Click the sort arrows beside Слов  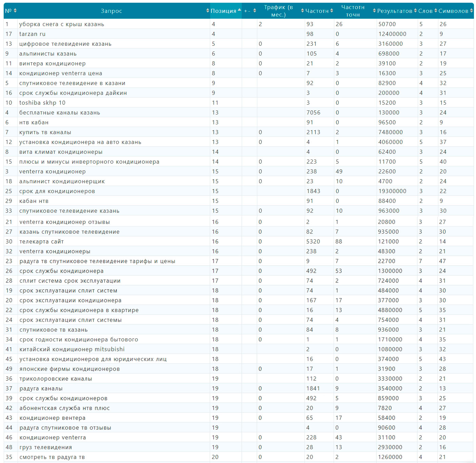click(x=436, y=11)
